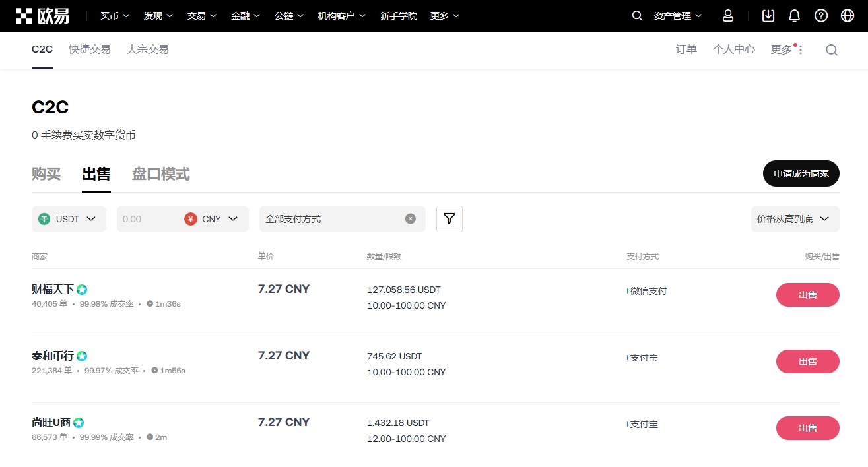Open the CNY fiat currency dropdown

coord(213,218)
